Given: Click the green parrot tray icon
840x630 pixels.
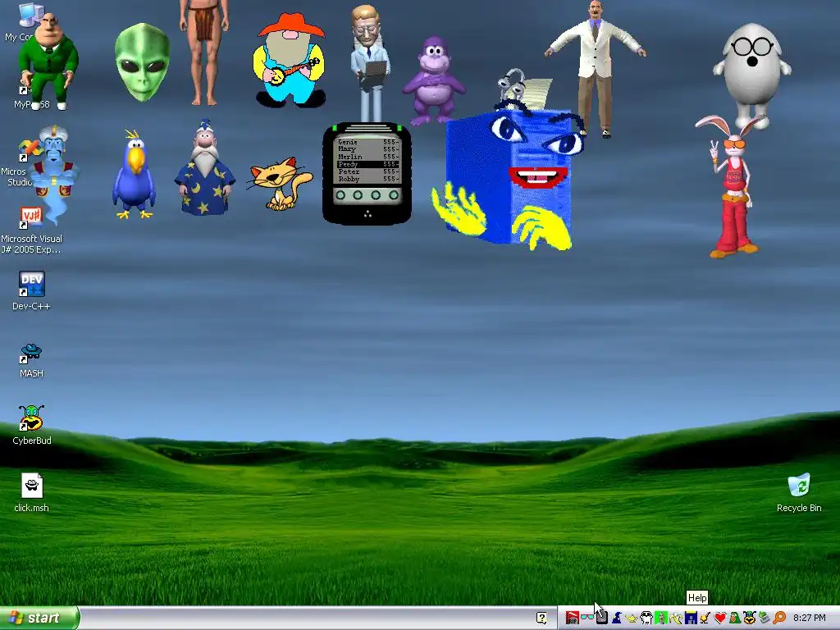Looking at the screenshot, I should coord(735,618).
